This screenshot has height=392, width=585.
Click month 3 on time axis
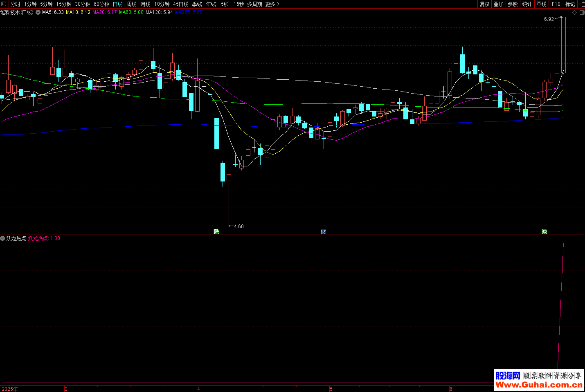pos(66,389)
